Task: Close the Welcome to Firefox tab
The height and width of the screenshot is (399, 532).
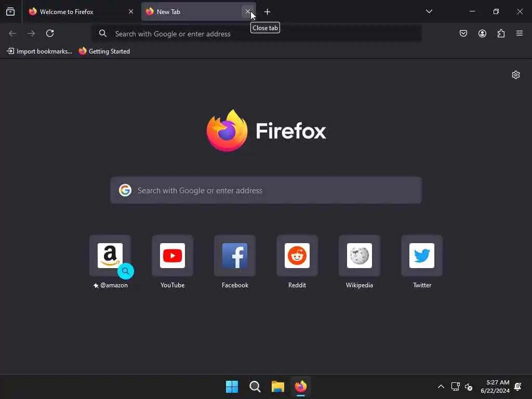Action: pos(131,11)
